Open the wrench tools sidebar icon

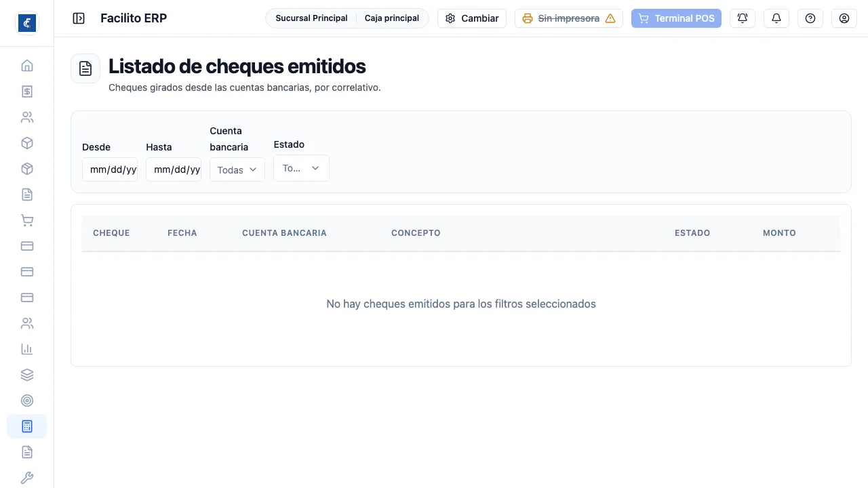coord(27,478)
